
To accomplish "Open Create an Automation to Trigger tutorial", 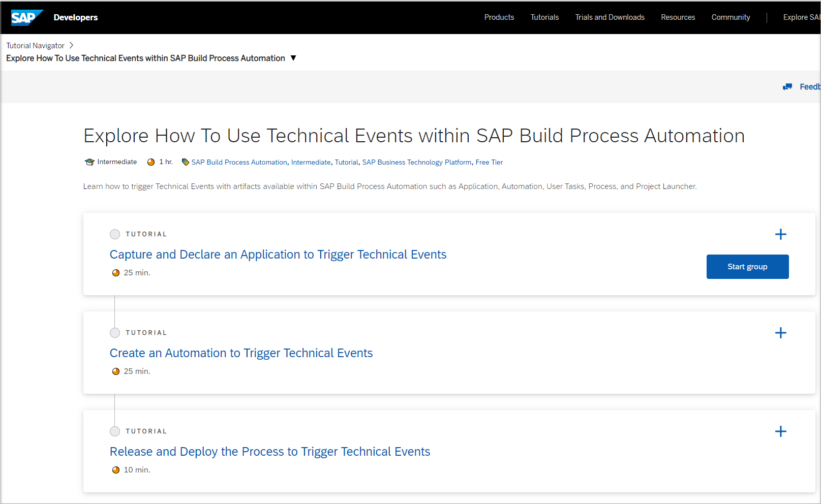I will (x=241, y=353).
